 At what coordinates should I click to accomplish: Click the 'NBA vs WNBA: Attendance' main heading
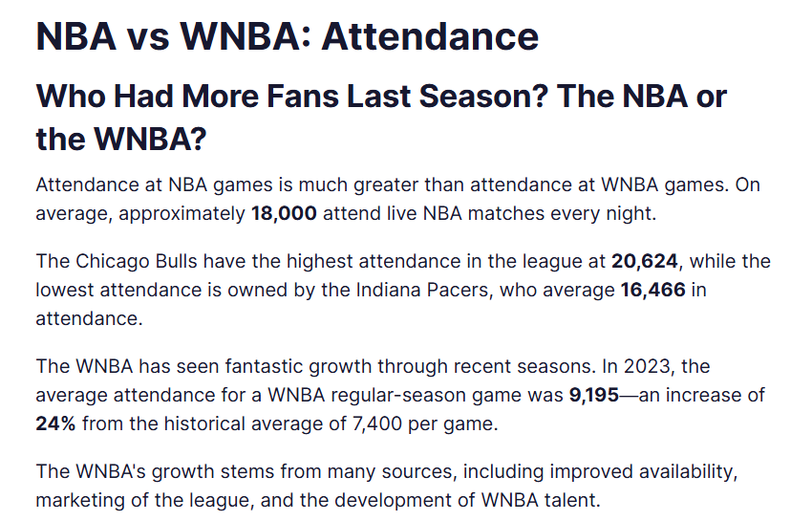click(288, 37)
